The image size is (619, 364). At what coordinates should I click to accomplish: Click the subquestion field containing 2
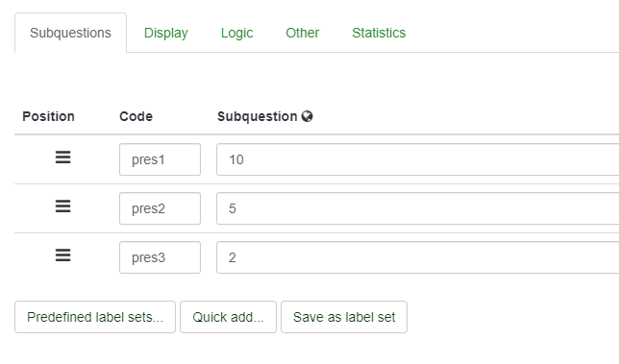click(x=418, y=257)
